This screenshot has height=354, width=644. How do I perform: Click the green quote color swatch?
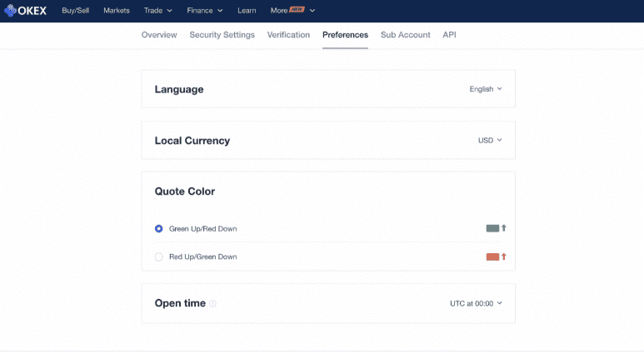pyautogui.click(x=492, y=228)
